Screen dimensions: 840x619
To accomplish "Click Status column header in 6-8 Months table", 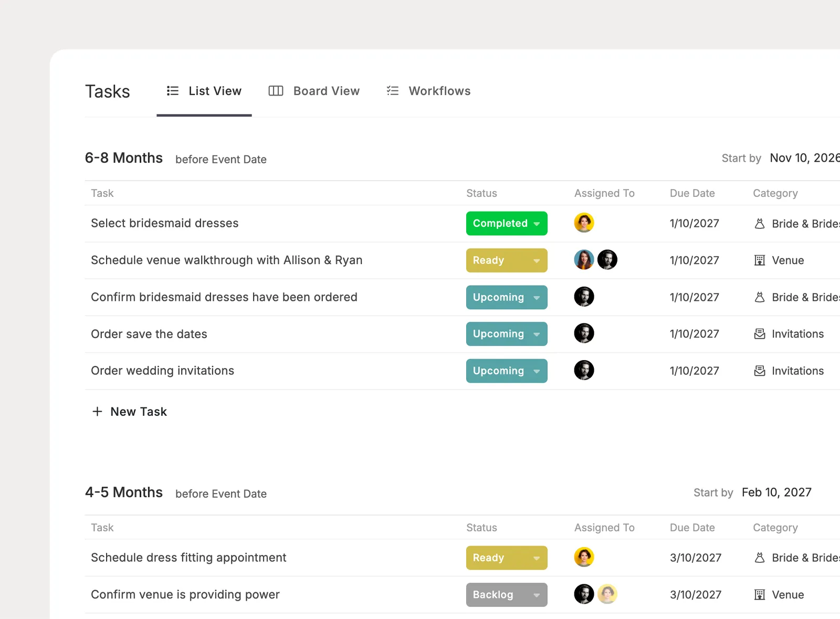I will pos(481,193).
